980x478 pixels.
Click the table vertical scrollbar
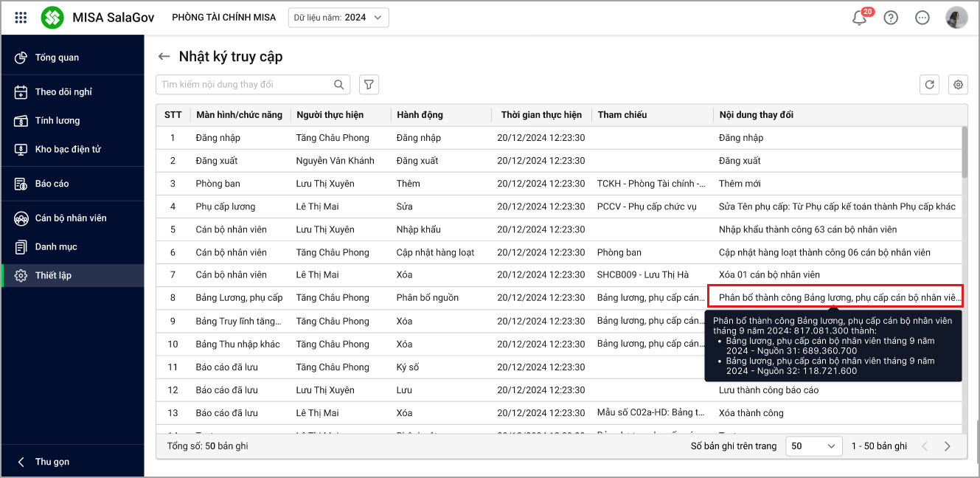(x=964, y=153)
